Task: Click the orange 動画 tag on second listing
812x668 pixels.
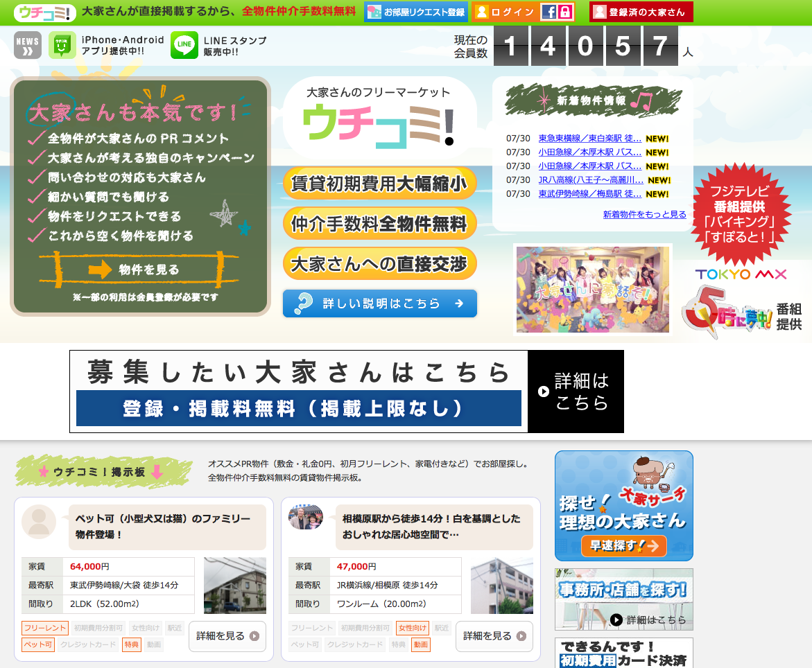Action: click(420, 644)
